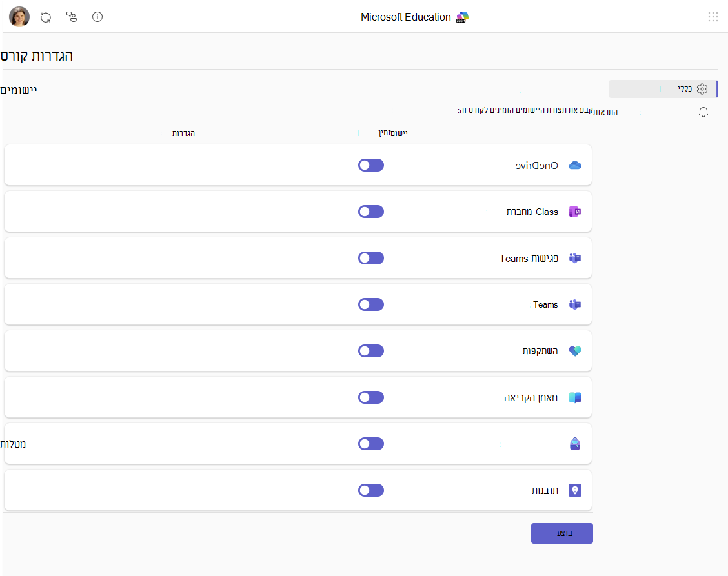Screen dimensions: 728x576
Task: Click the הגדרות קורס heading
Action: 37,56
